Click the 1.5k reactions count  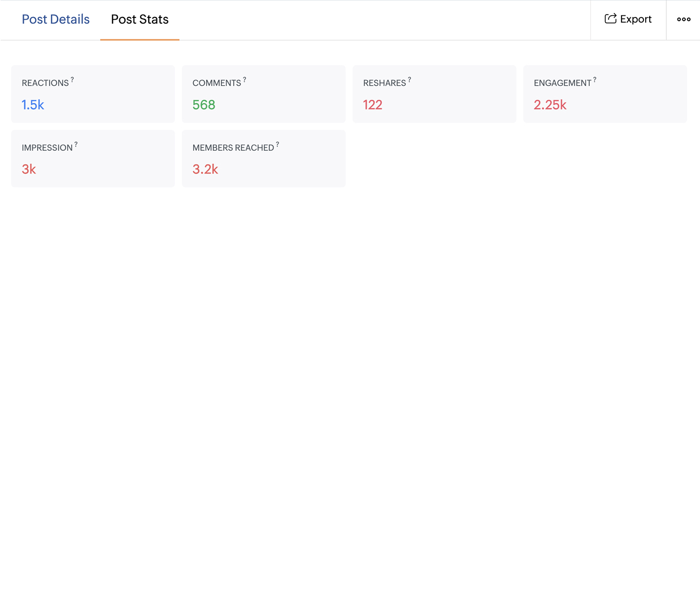click(x=33, y=105)
